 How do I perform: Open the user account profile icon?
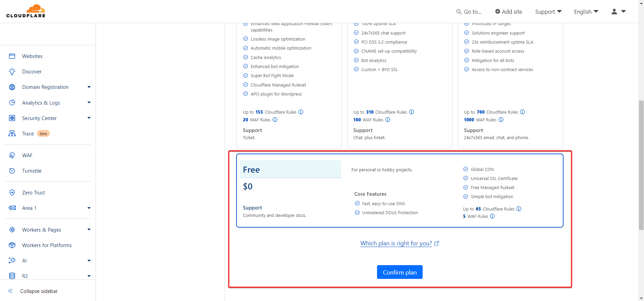(614, 11)
